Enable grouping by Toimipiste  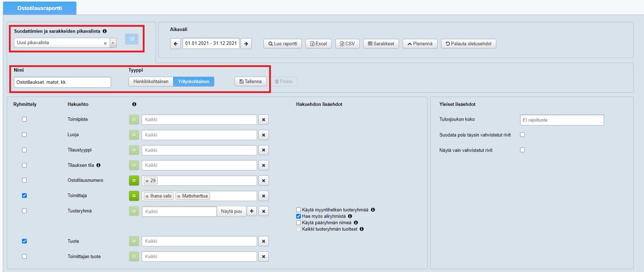pos(24,119)
